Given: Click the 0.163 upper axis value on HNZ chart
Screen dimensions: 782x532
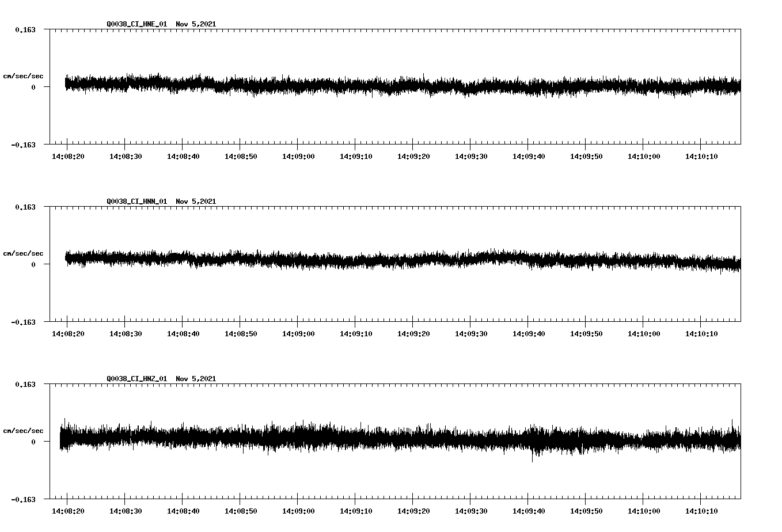Looking at the screenshot, I should 25,384.
